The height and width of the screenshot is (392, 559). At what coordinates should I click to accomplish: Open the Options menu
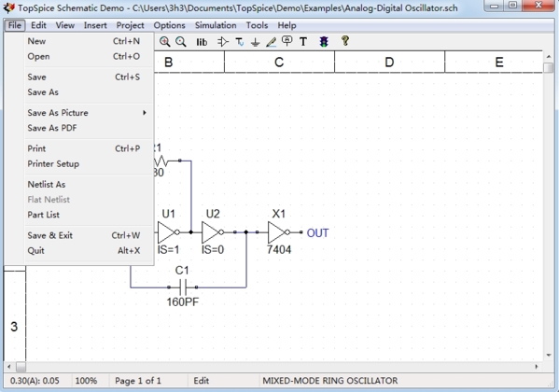[x=169, y=25]
